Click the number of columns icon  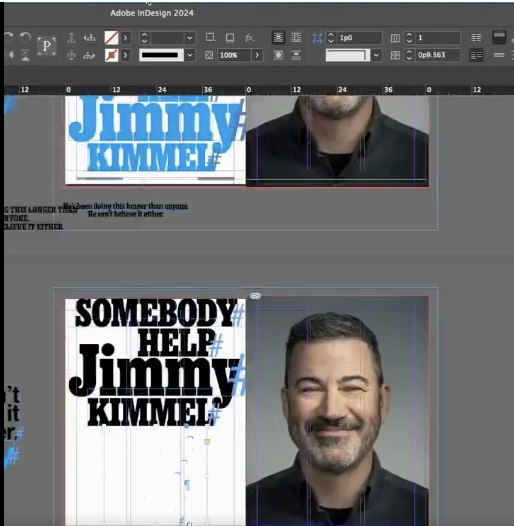pos(395,38)
